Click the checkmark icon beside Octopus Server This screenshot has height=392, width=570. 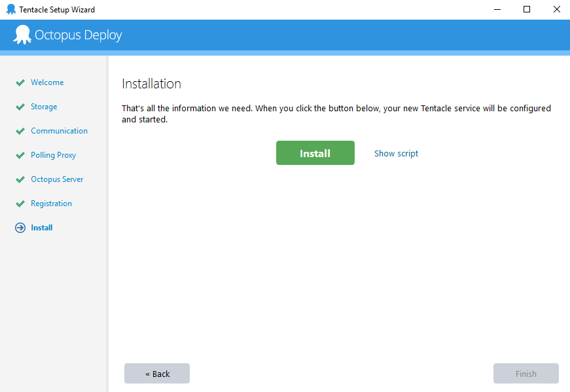click(x=20, y=179)
